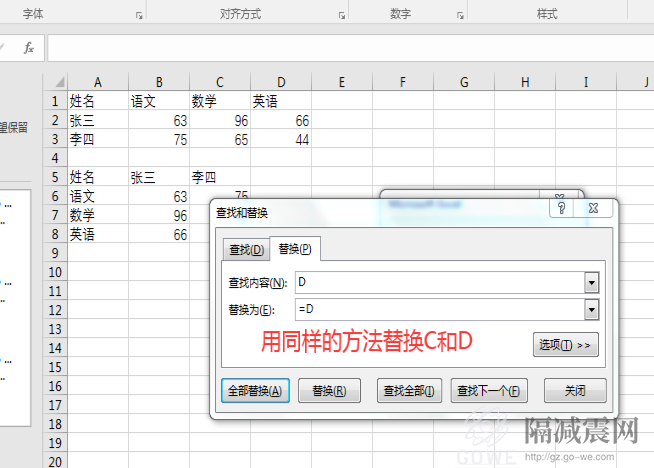654x468 pixels.
Task: Click cell A8 containing 英语
Action: [98, 234]
